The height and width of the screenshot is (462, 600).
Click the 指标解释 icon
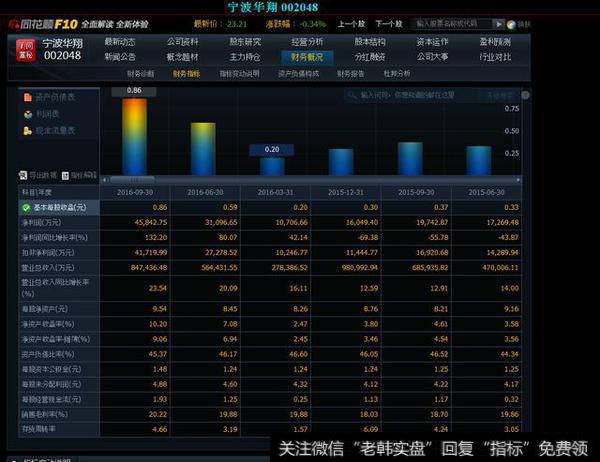(65, 175)
